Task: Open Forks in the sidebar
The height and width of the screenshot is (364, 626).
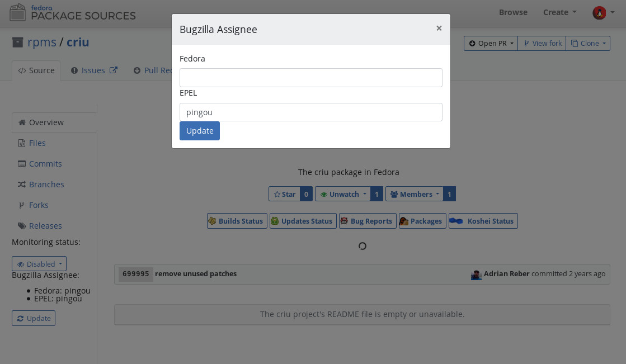Action: [39, 205]
